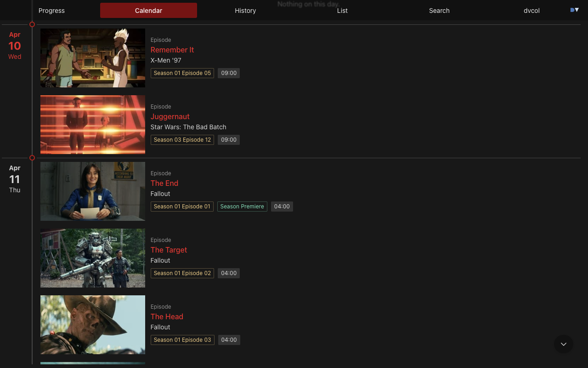The width and height of the screenshot is (588, 368).
Task: Open the dvcol account menu
Action: tap(531, 10)
